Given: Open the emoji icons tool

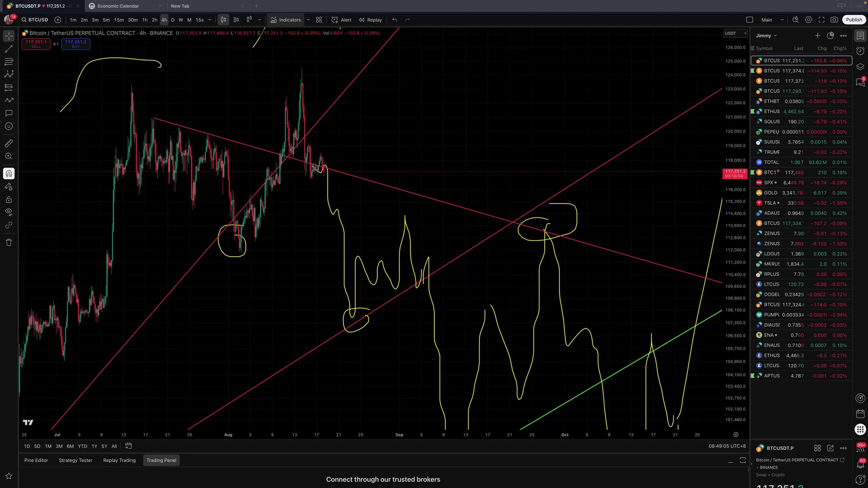Looking at the screenshot, I should pos(9,126).
